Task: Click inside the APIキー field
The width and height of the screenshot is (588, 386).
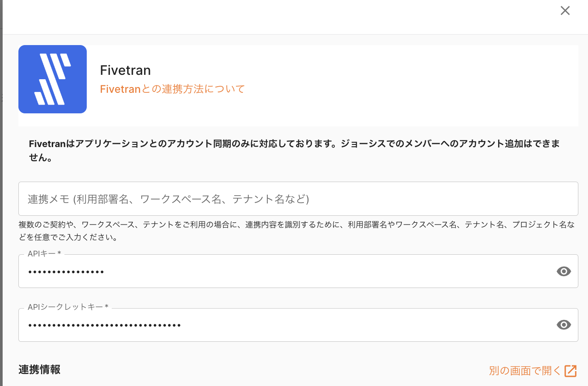Action: 307,271
